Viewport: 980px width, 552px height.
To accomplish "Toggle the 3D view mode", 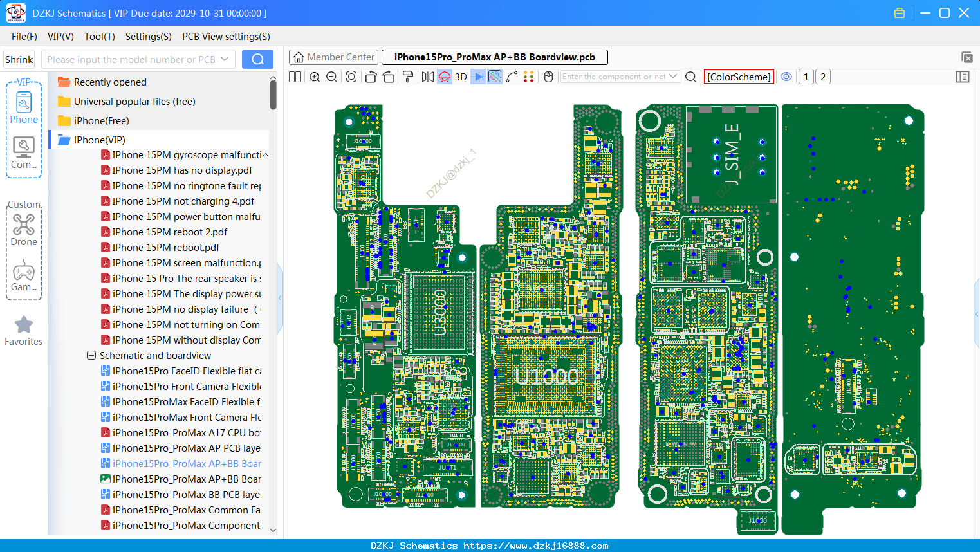I will point(461,77).
